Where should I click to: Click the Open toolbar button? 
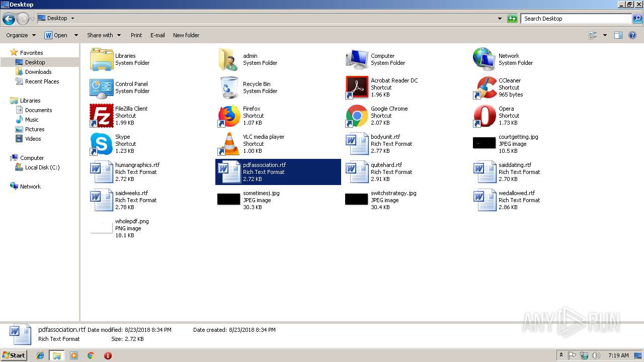click(57, 35)
